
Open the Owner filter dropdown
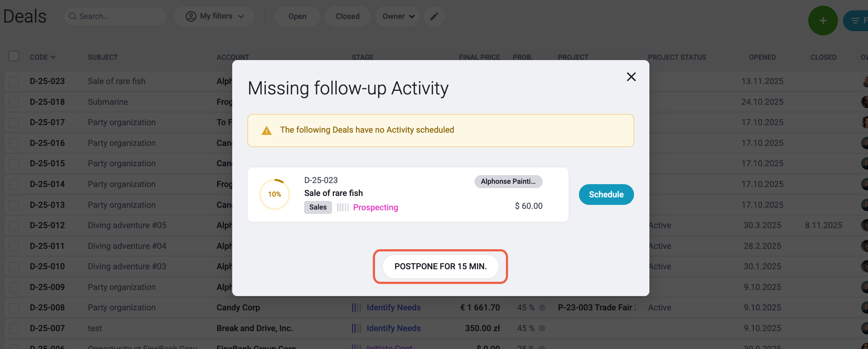(398, 16)
